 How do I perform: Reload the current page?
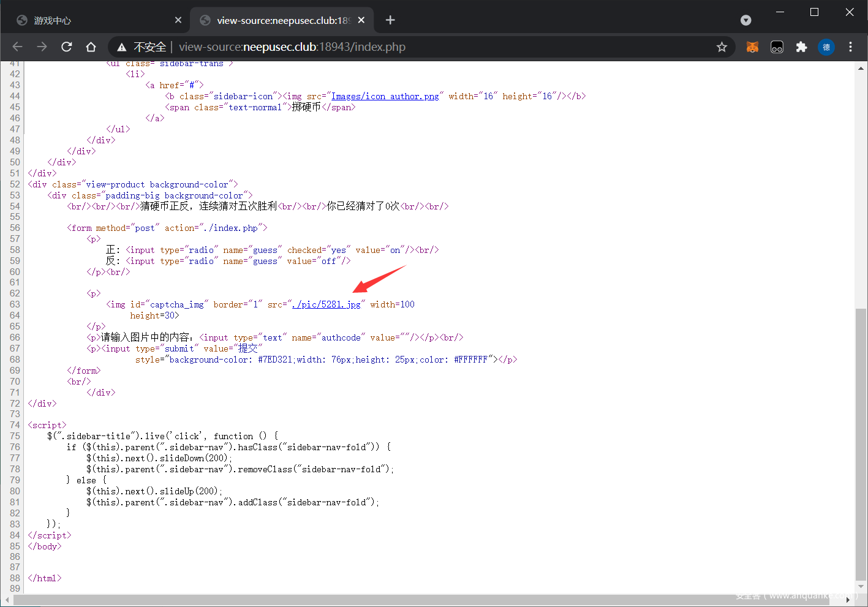[x=67, y=47]
